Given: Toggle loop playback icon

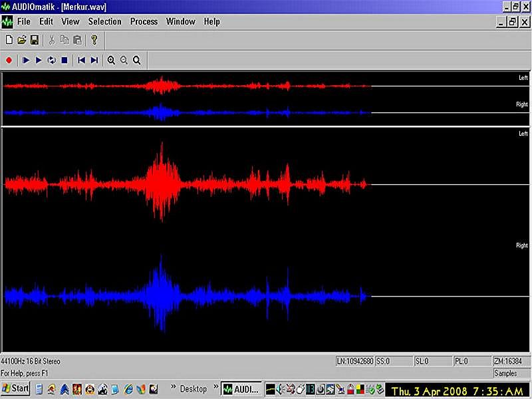Looking at the screenshot, I should (51, 60).
